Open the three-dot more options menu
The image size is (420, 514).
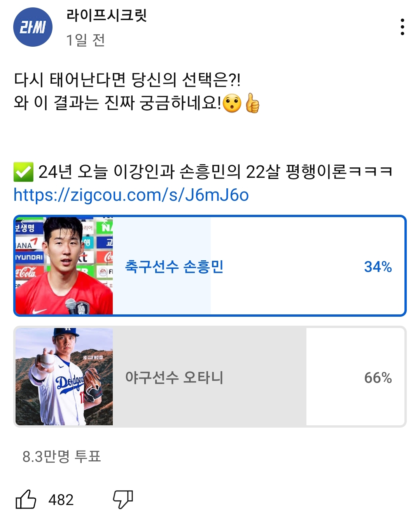pyautogui.click(x=402, y=27)
